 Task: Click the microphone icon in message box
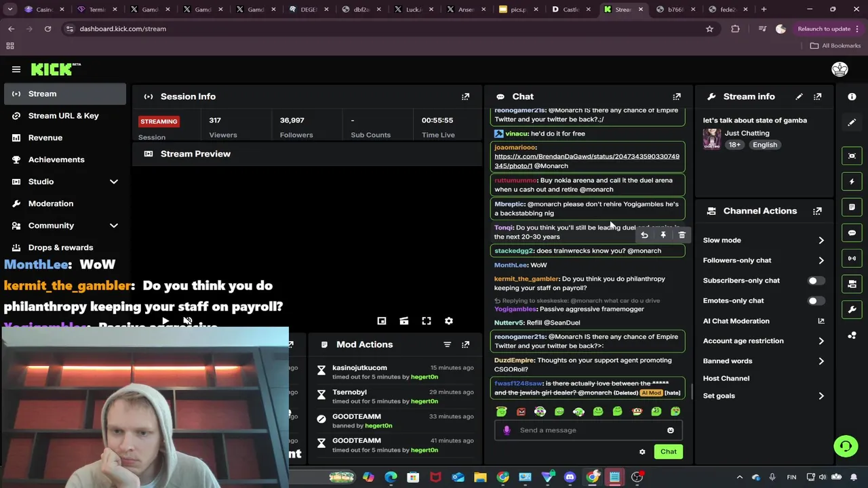pyautogui.click(x=507, y=430)
